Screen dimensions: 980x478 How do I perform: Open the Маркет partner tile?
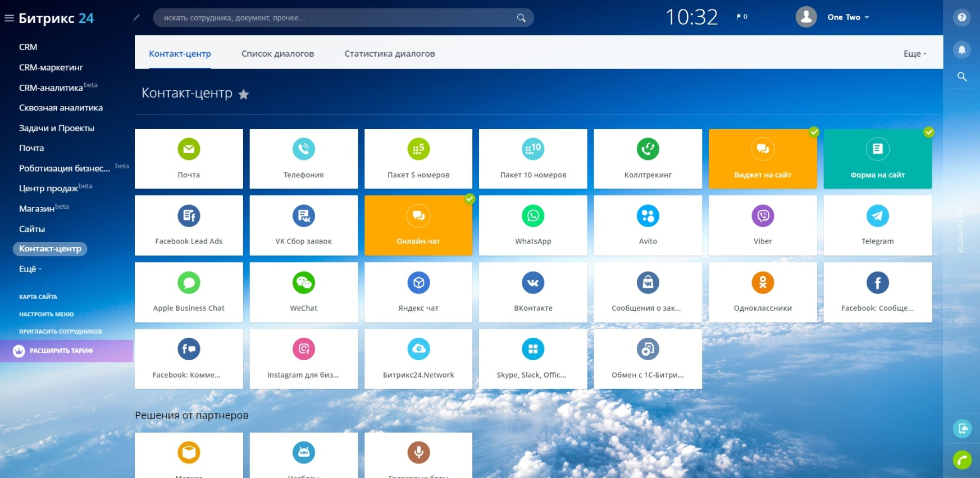[x=189, y=455]
